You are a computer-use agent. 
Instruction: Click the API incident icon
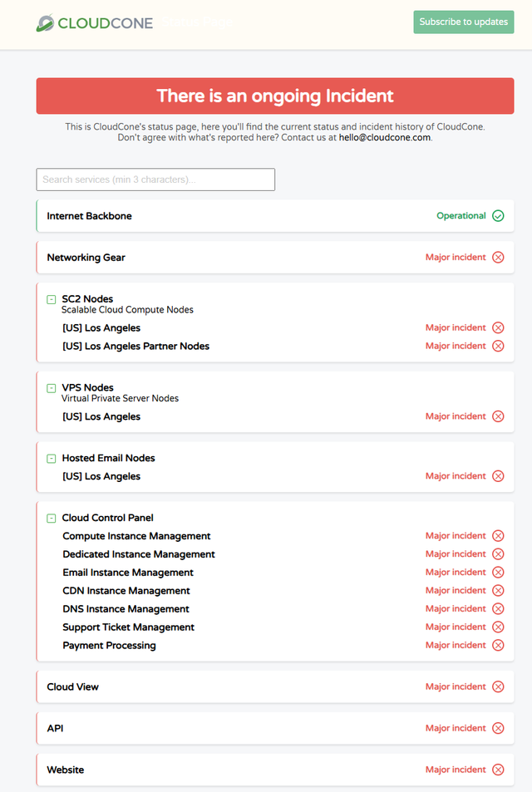point(498,728)
